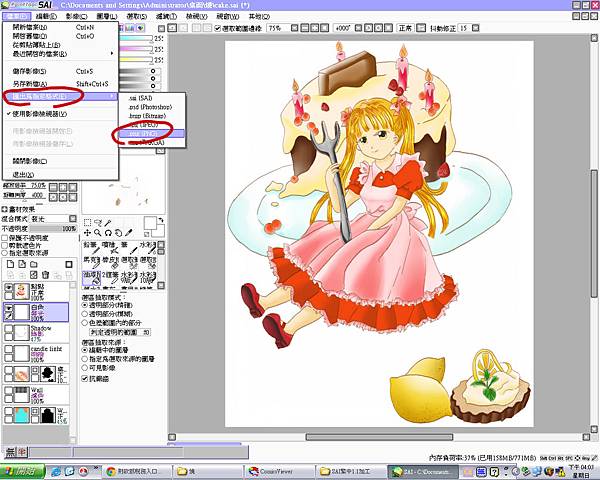Show the candle light layer
Image resolution: width=600 pixels, height=480 pixels.
[x=8, y=350]
